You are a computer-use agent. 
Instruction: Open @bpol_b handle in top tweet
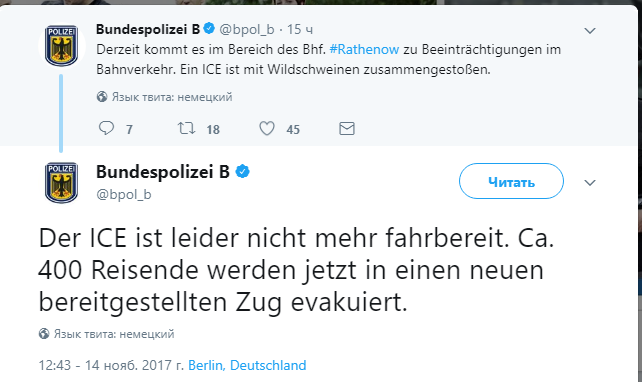[x=247, y=29]
